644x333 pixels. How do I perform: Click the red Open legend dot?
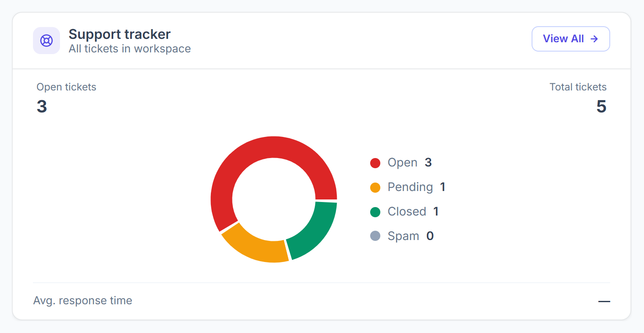(x=375, y=163)
